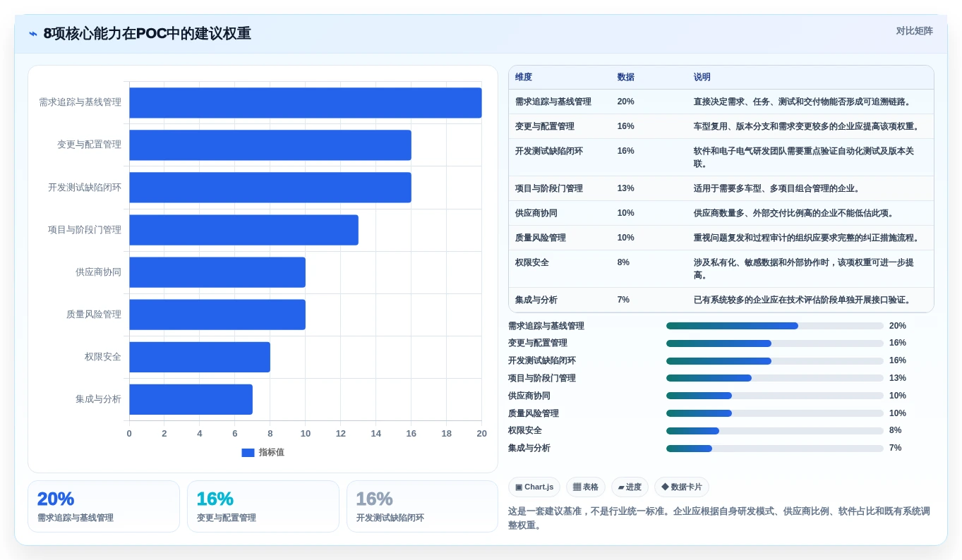This screenshot has height=560, width=962.
Task: Click the 7% value in the progress list
Action: coord(896,448)
